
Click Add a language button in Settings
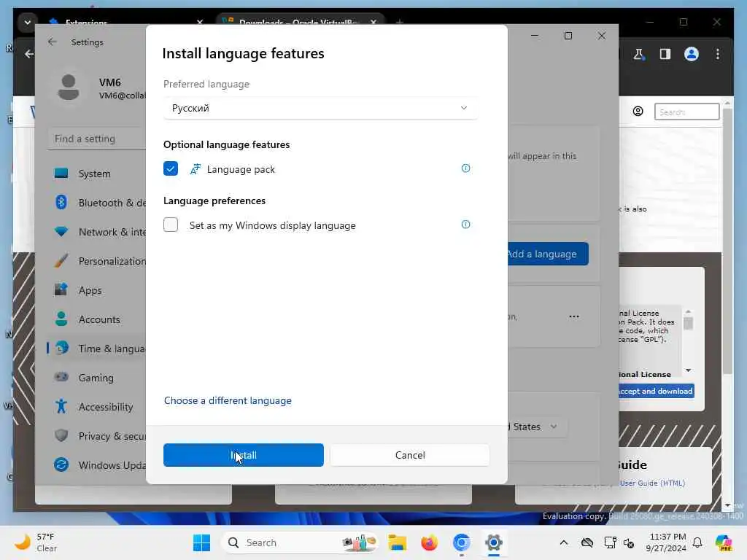[x=548, y=254]
